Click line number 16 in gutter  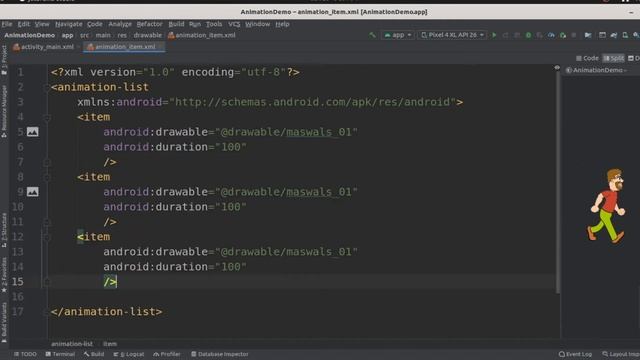(x=18, y=297)
